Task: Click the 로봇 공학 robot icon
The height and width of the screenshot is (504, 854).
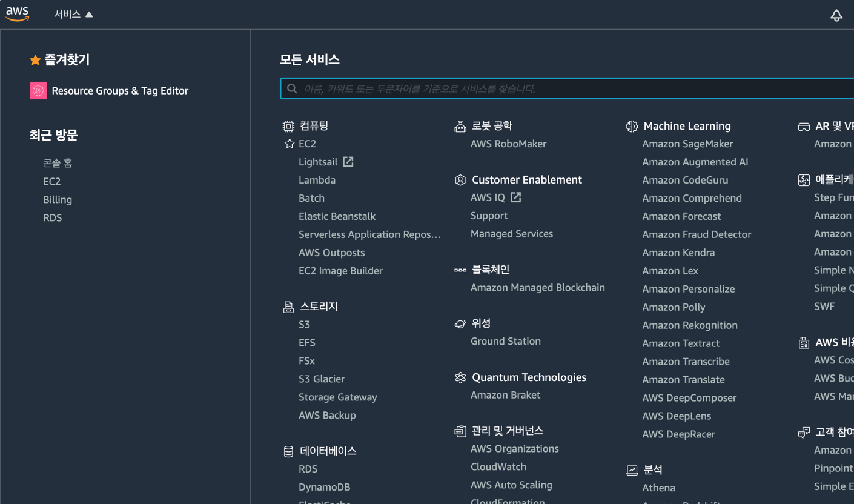Action: click(x=460, y=126)
